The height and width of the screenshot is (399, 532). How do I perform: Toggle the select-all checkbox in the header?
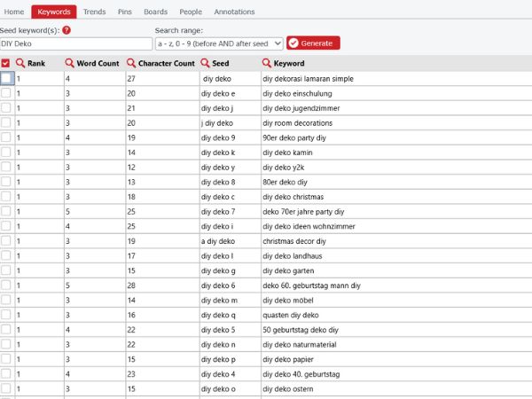pos(6,64)
